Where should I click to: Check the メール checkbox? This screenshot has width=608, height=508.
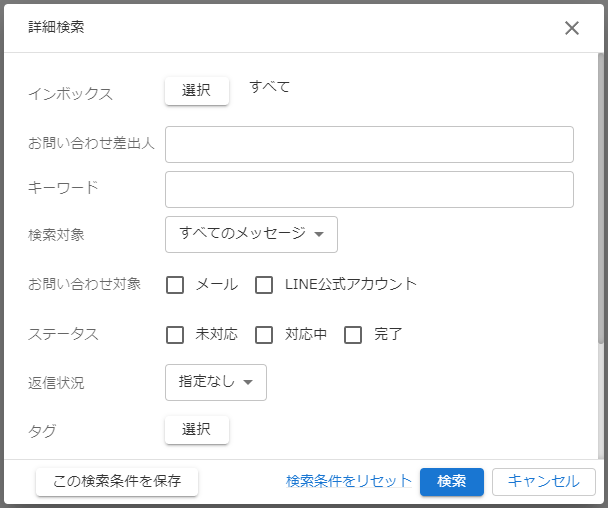[x=175, y=285]
